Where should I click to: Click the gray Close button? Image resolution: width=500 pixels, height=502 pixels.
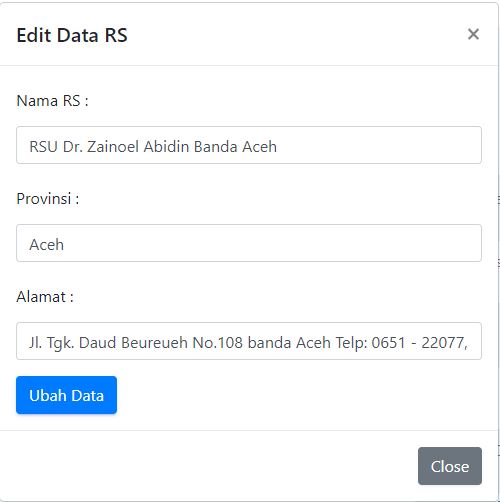[x=450, y=466]
